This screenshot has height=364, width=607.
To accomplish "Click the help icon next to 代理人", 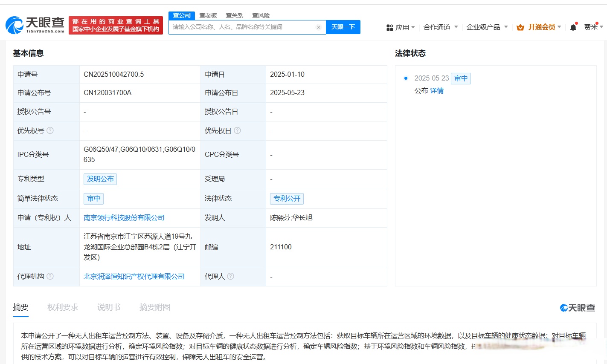I will 231,276.
